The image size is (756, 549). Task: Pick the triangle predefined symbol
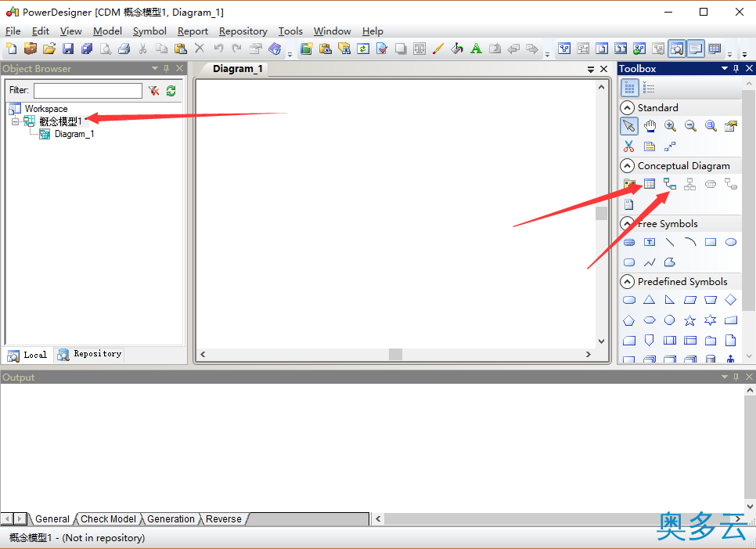650,300
